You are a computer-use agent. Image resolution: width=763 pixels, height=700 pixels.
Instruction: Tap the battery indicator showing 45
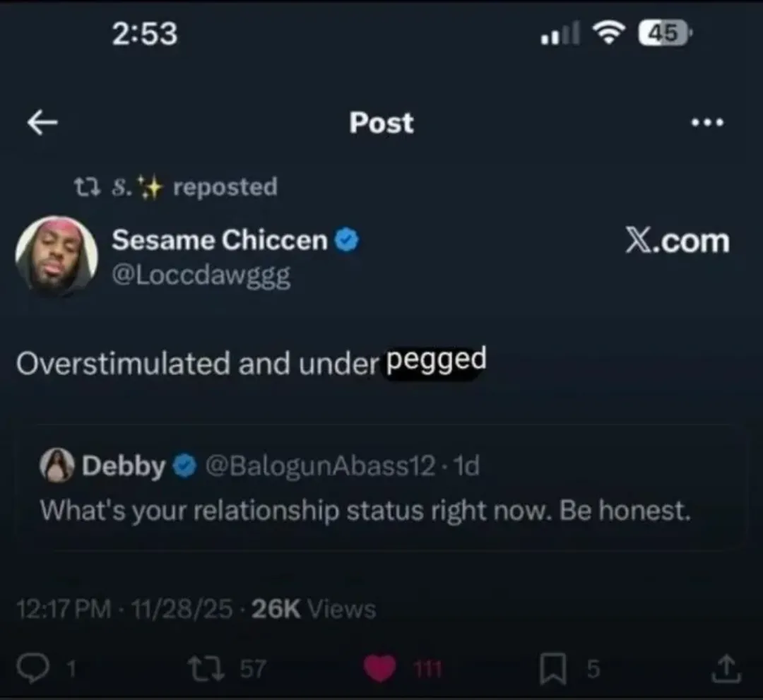(x=664, y=32)
